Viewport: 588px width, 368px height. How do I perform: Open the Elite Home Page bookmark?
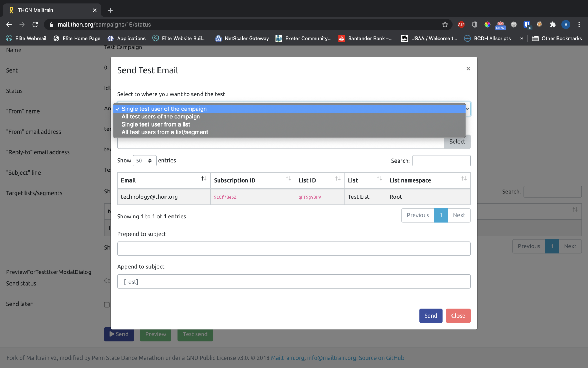pos(77,38)
